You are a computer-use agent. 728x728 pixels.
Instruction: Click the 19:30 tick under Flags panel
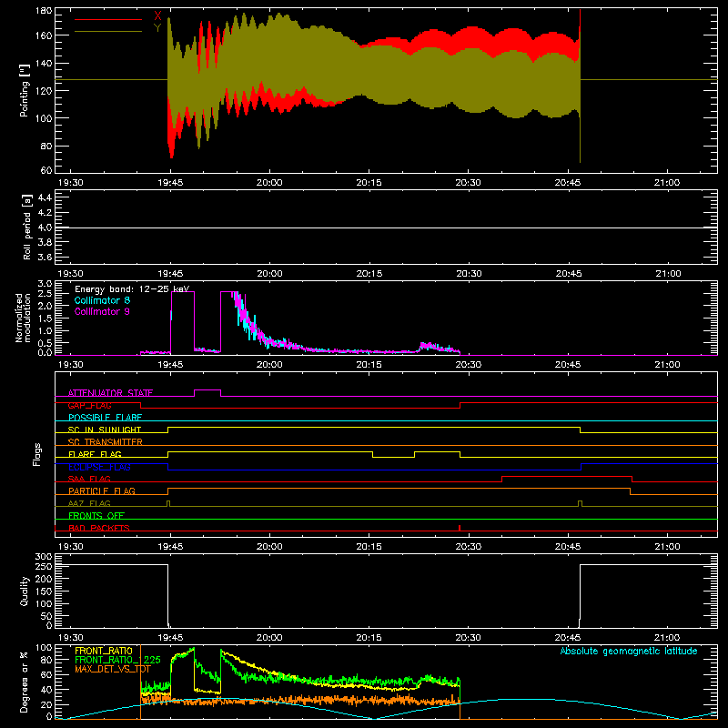[x=71, y=547]
